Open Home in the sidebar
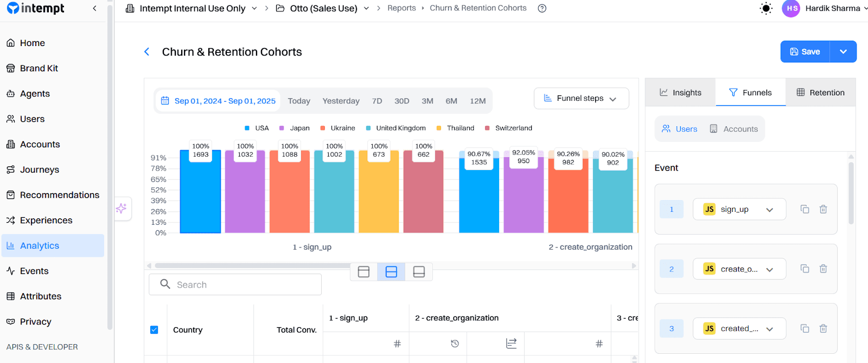868x363 pixels. (53, 43)
